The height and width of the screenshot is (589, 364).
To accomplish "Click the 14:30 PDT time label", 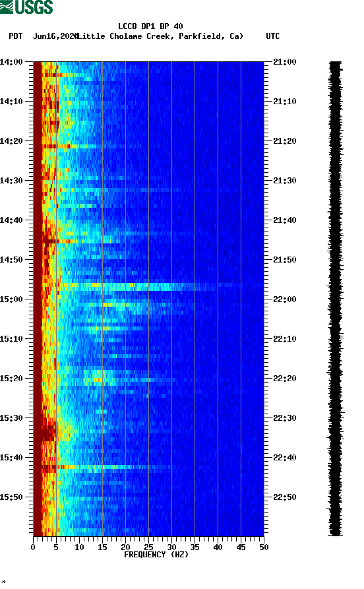I will coord(11,180).
